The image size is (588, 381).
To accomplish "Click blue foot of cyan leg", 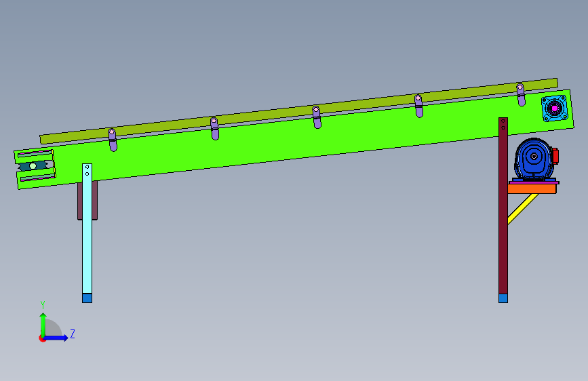I will pyautogui.click(x=87, y=298).
